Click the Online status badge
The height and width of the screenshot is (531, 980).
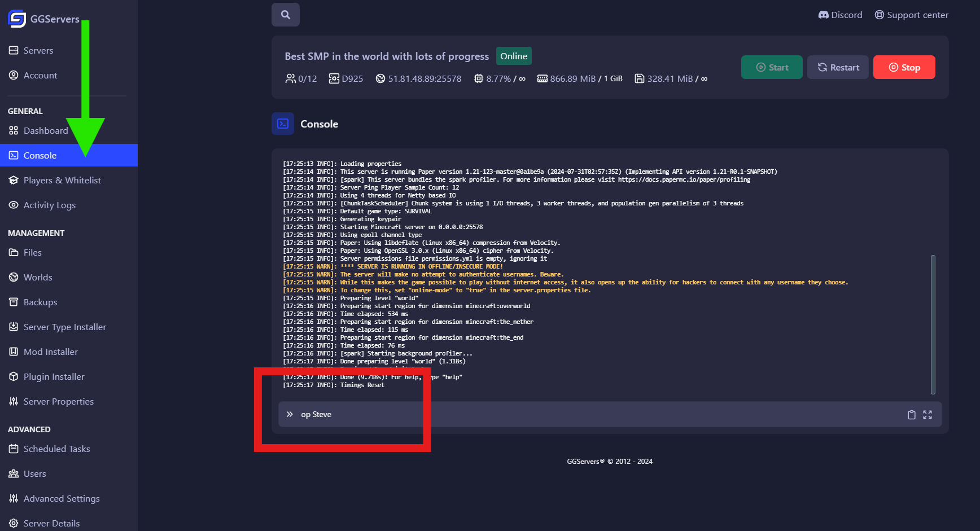point(513,56)
